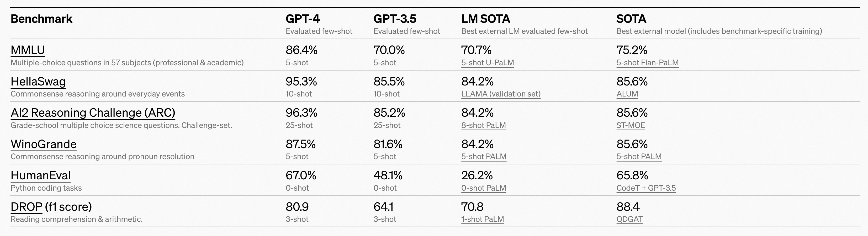The width and height of the screenshot is (868, 236).
Task: Open the 1-shot PaLM reference
Action: point(483,219)
